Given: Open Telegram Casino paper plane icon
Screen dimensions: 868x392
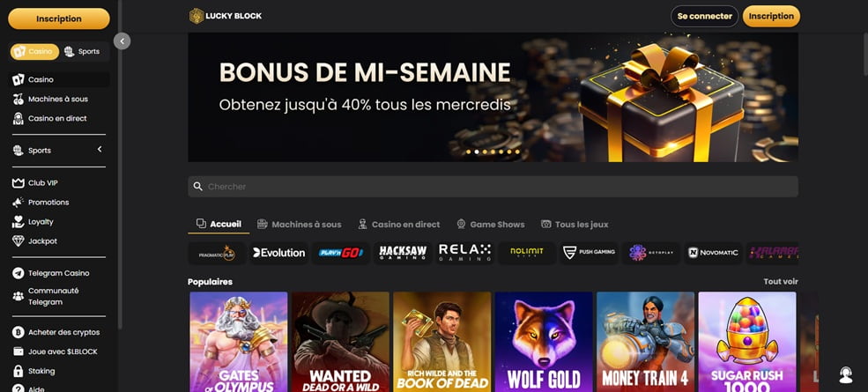Looking at the screenshot, I should tap(19, 273).
